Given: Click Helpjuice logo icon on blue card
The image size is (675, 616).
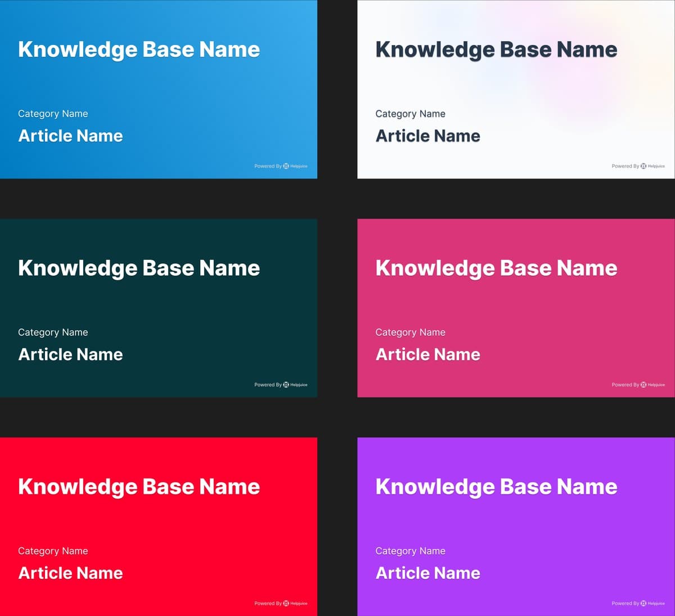Looking at the screenshot, I should click(x=286, y=166).
